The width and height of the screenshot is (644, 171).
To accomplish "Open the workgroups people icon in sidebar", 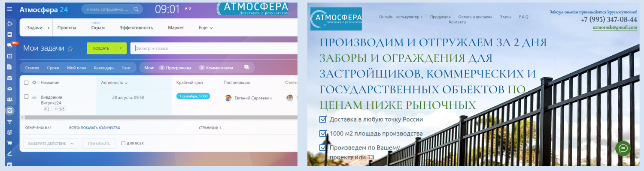I will 9,99.
